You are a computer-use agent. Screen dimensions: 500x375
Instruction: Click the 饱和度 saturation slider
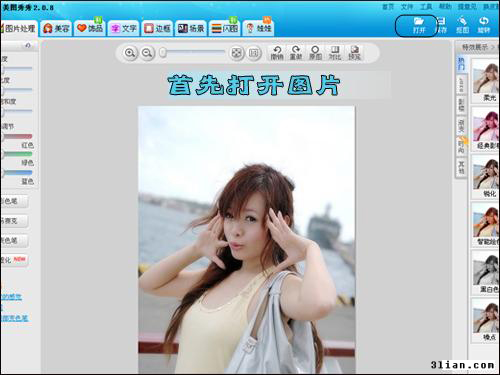(17, 111)
